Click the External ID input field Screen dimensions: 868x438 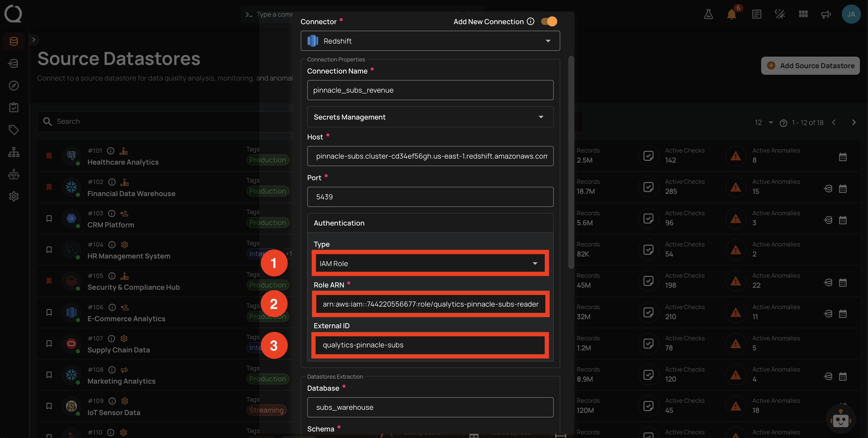pyautogui.click(x=430, y=345)
